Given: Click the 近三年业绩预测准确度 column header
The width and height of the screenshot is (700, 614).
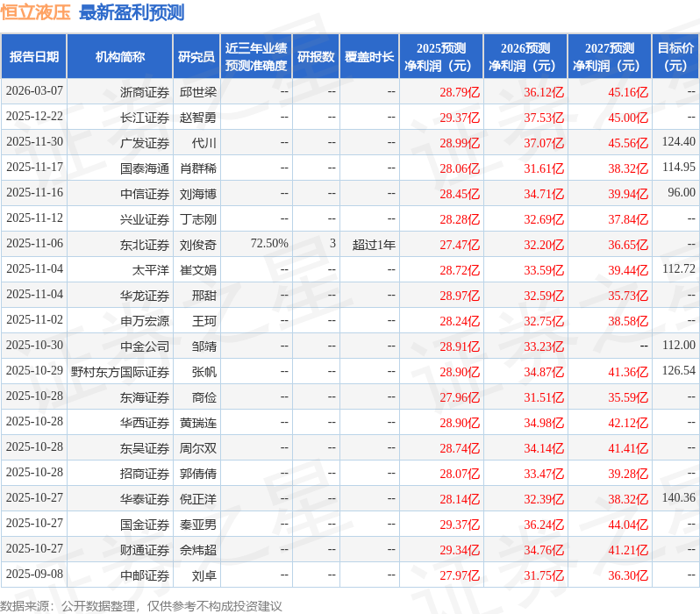Looking at the screenshot, I should pyautogui.click(x=256, y=57).
